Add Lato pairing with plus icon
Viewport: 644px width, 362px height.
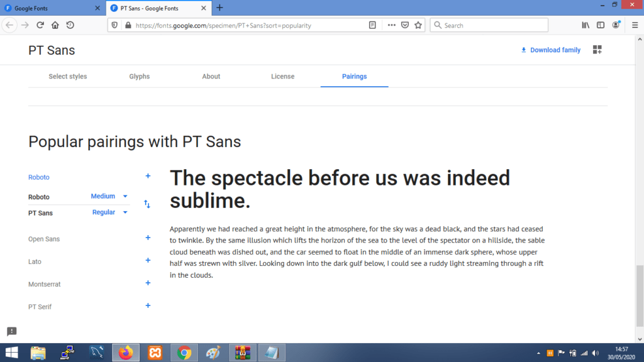(148, 260)
